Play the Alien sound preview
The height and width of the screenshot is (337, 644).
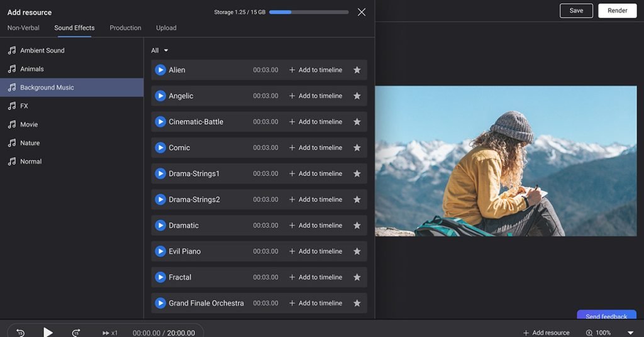pyautogui.click(x=160, y=70)
